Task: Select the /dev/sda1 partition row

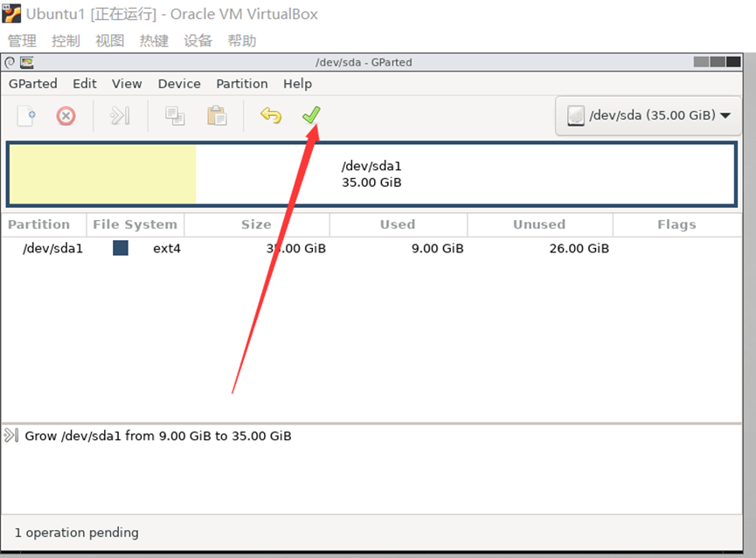Action: 371,249
